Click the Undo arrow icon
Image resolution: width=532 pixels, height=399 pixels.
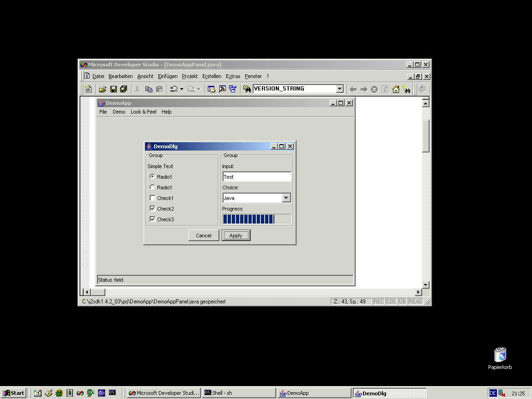(x=174, y=89)
